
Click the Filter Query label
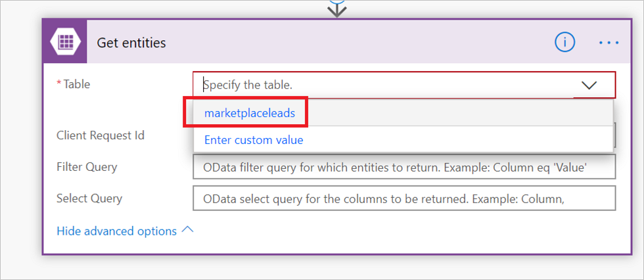[87, 167]
